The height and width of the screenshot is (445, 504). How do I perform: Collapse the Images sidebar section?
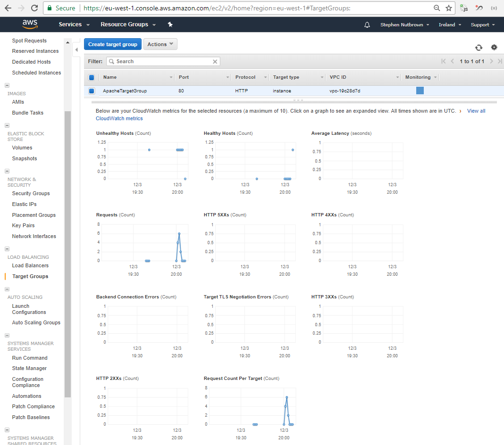pos(7,85)
